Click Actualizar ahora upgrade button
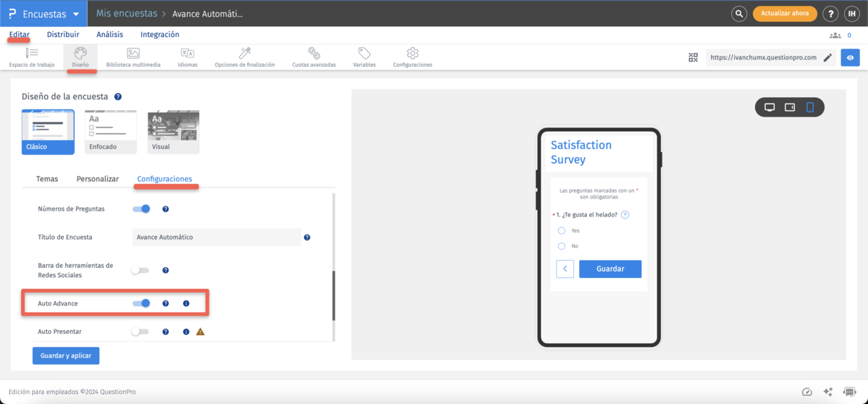Screen dimensions: 868x404 click(x=785, y=14)
